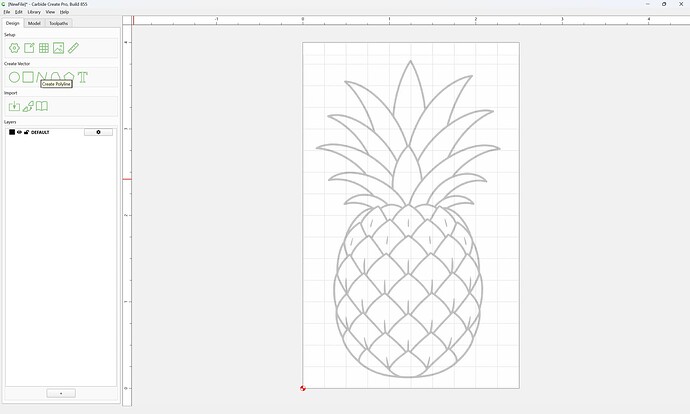Select the Create Polyline tool
690x414 pixels.
pyautogui.click(x=41, y=76)
